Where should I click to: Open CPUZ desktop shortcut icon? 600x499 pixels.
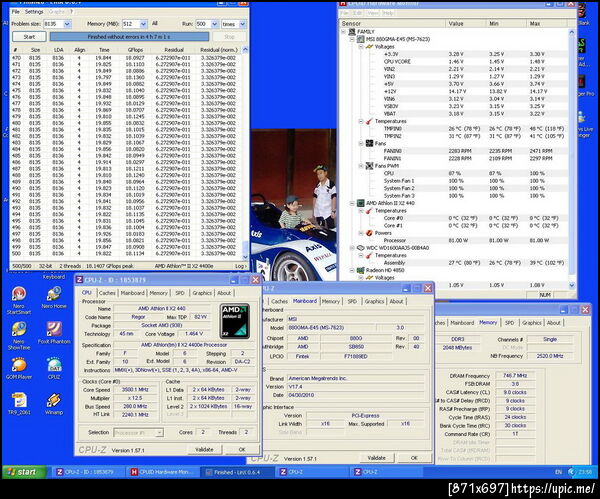click(x=54, y=365)
